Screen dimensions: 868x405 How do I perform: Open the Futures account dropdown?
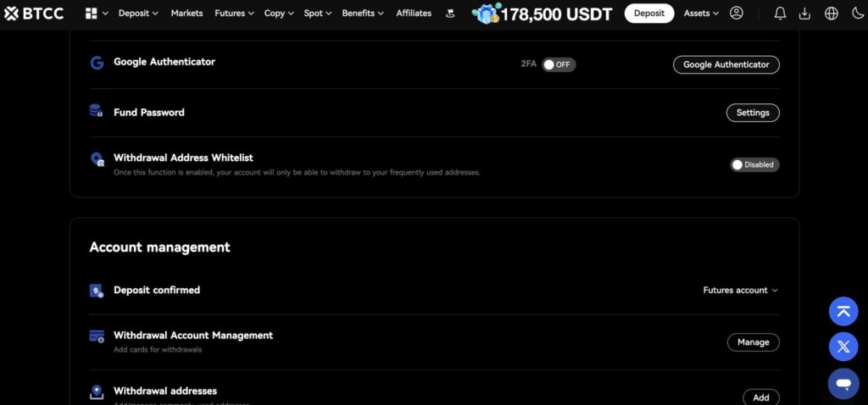pyautogui.click(x=740, y=291)
